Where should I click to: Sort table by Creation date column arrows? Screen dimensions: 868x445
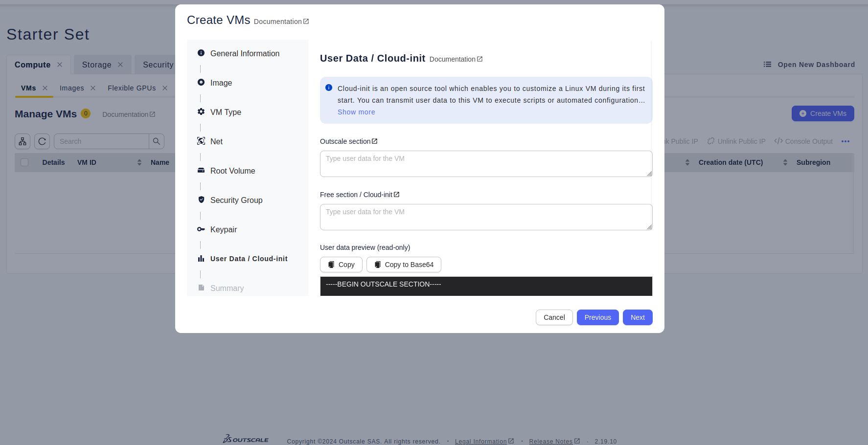[785, 162]
